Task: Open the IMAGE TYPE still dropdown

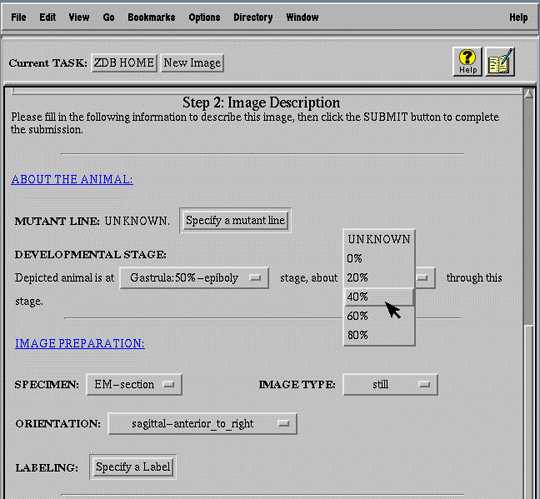Action: tap(391, 385)
